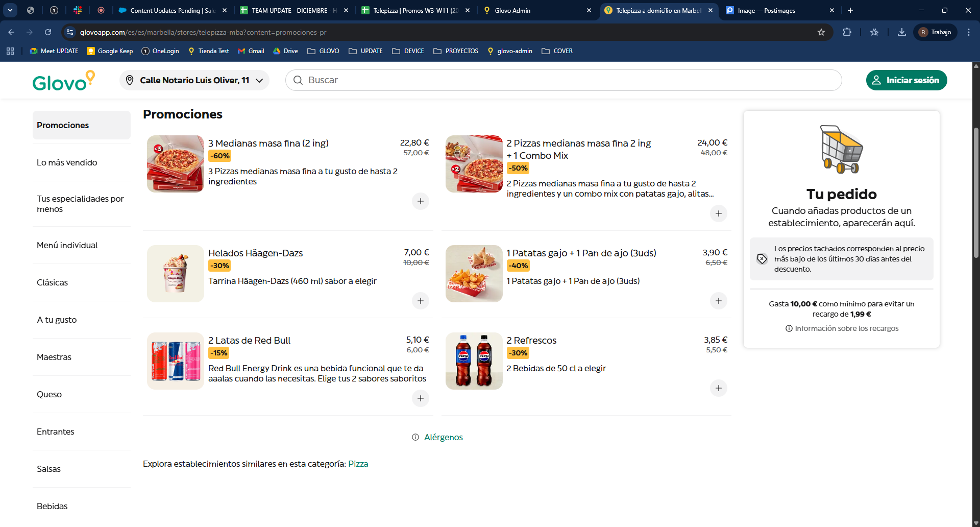The width and height of the screenshot is (980, 527).
Task: Add 3 Medianas masa fina to cart
Action: pos(420,201)
